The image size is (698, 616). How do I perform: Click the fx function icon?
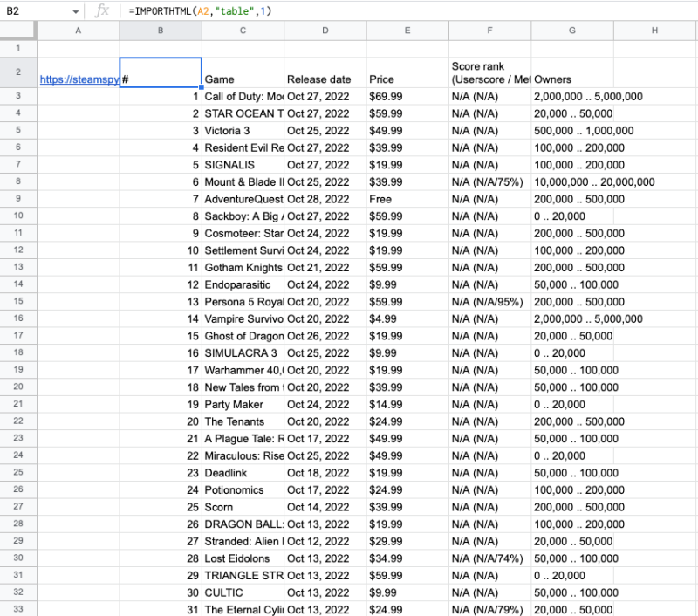(102, 10)
